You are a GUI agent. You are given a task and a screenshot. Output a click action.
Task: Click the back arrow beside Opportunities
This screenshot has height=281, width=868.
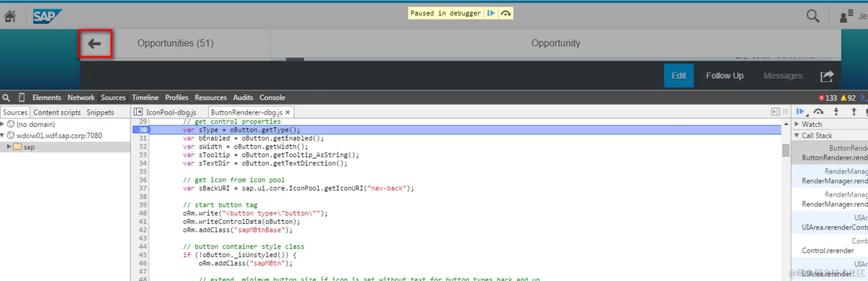click(95, 44)
